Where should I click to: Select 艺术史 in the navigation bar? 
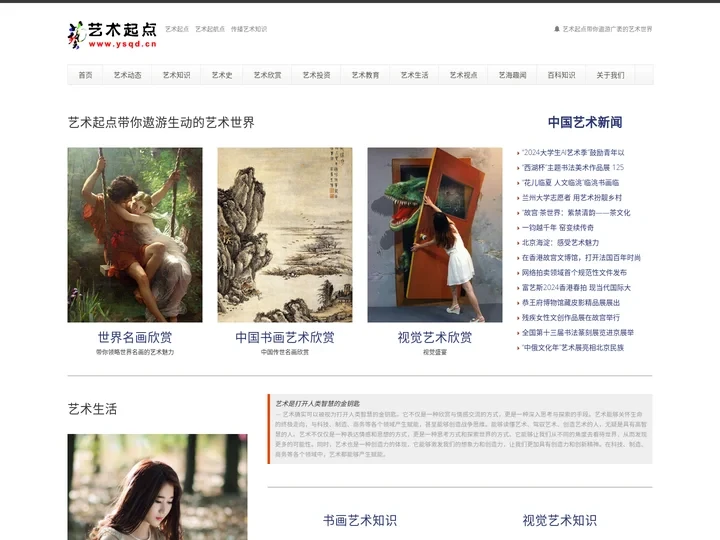[222, 75]
